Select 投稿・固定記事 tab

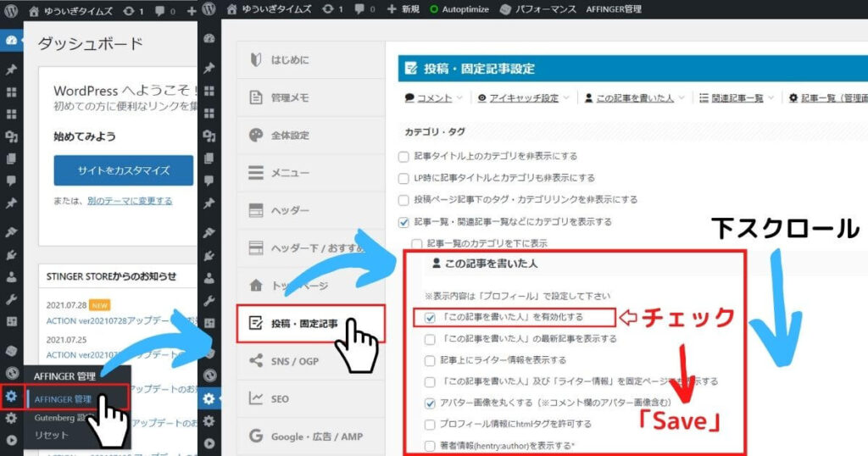pos(310,323)
